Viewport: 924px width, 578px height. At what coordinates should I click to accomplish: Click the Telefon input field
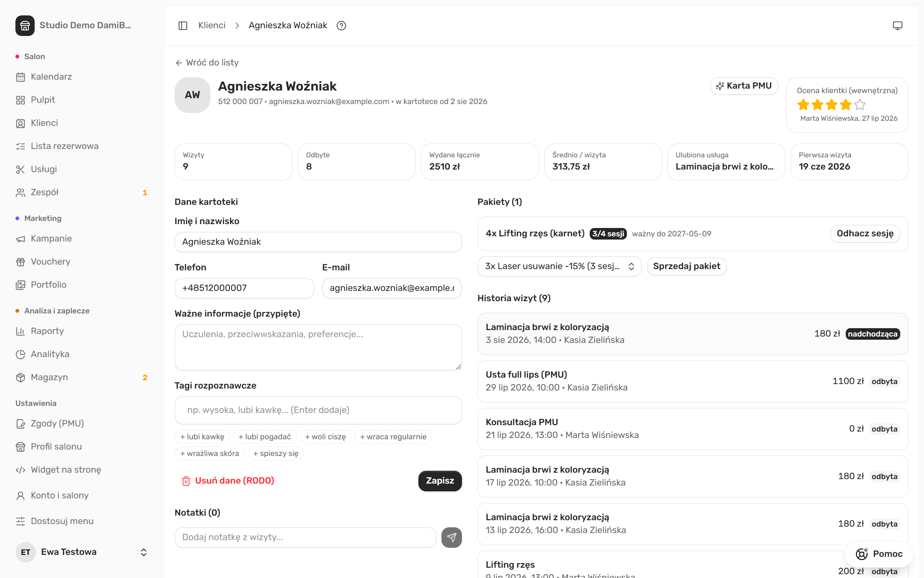tap(244, 288)
